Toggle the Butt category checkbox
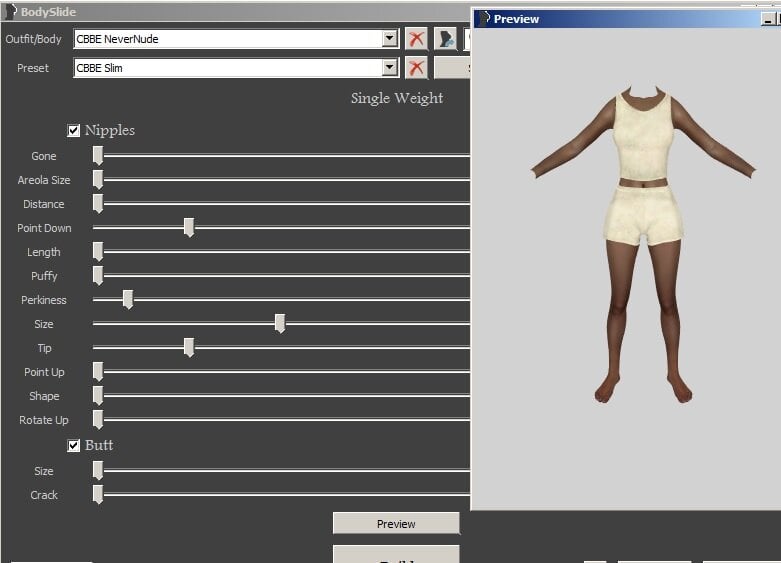781x563 pixels. click(x=73, y=445)
